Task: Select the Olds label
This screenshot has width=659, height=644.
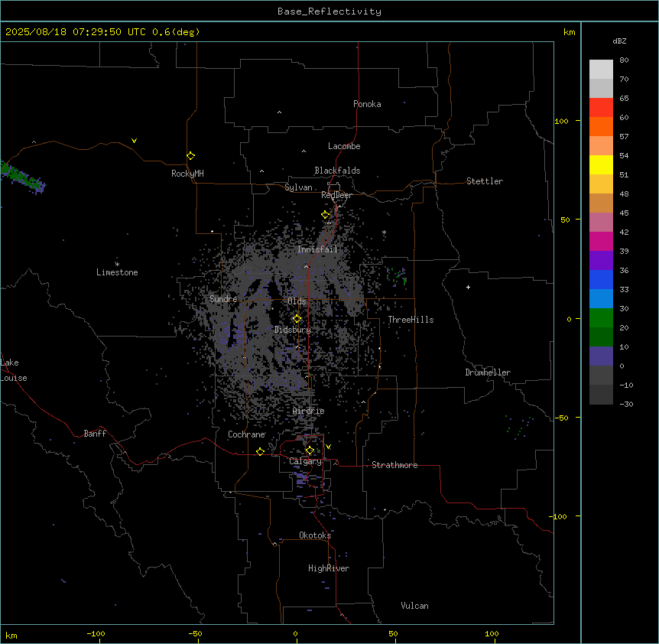Action: (x=297, y=301)
